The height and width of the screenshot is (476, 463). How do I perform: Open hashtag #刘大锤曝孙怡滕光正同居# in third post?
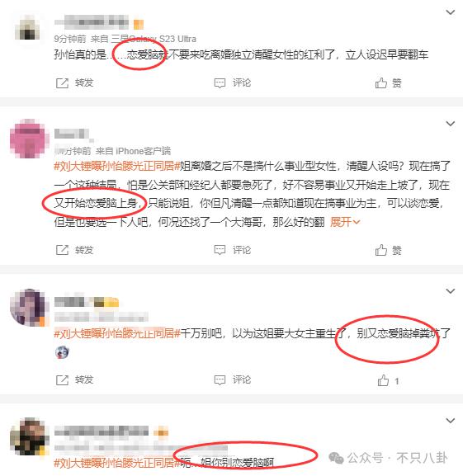[117, 333]
